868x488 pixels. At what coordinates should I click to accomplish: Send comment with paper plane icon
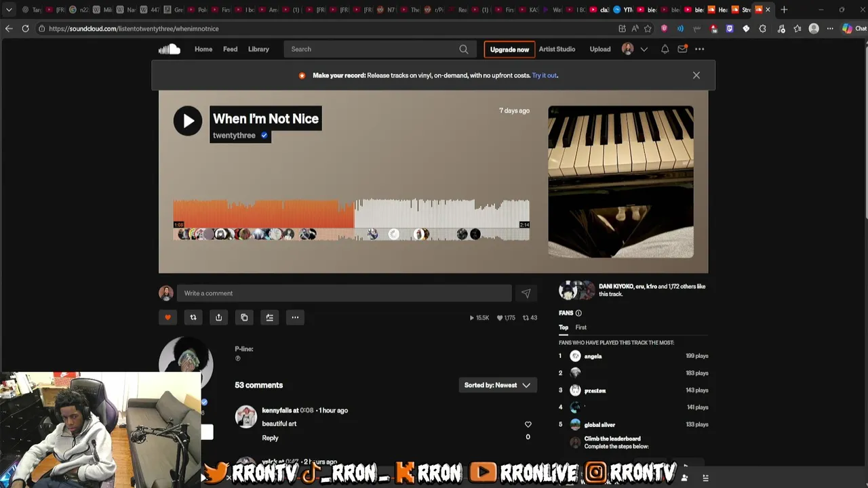[526, 293]
